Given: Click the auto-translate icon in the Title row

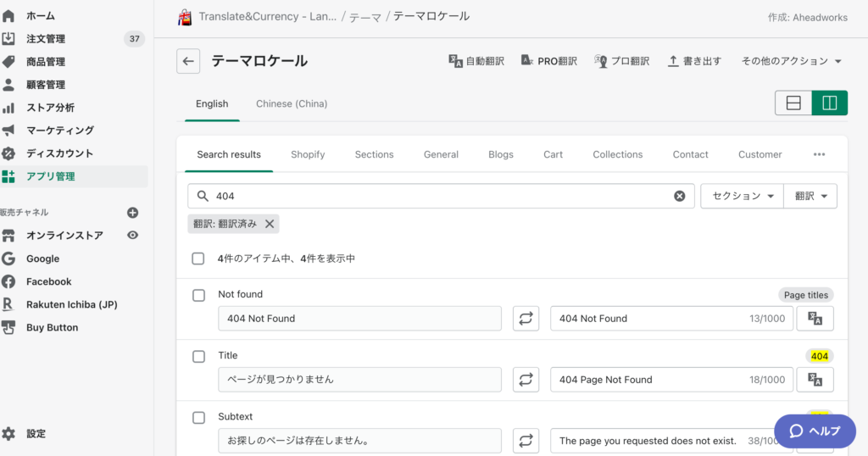Looking at the screenshot, I should (815, 380).
